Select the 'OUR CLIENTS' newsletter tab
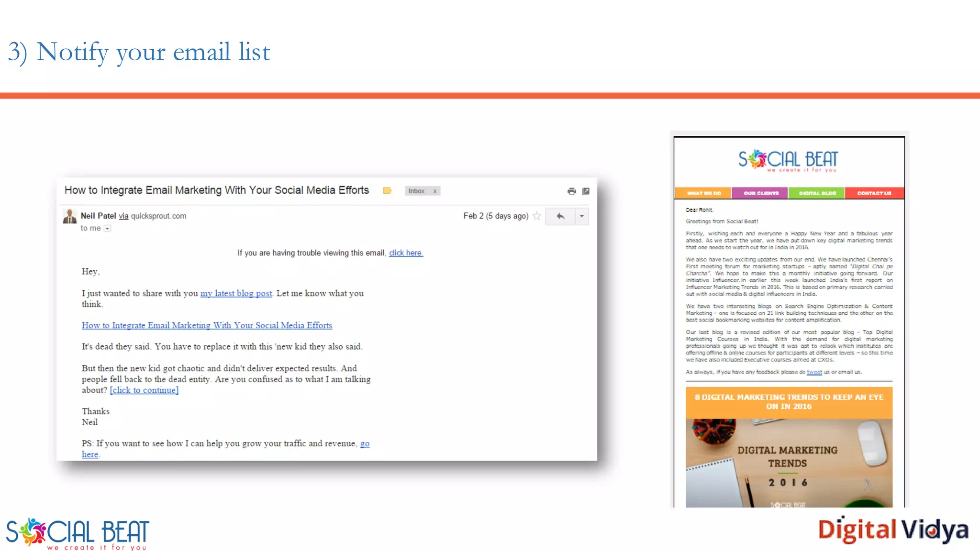Viewport: 980px width, 551px height. coord(760,193)
